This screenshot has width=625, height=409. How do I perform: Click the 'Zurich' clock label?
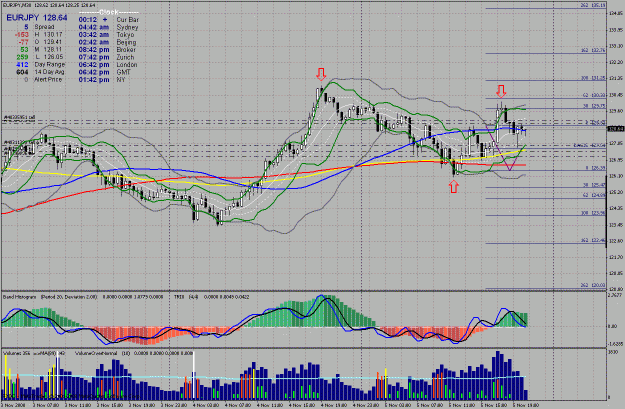coord(125,57)
